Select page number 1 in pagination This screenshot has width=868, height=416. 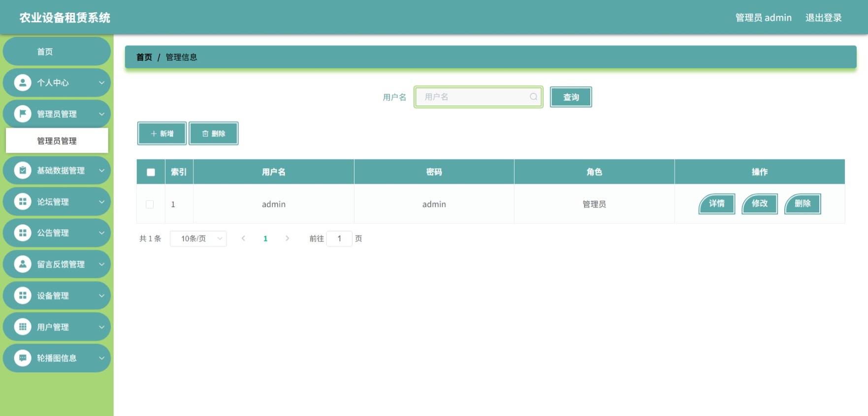tap(265, 239)
